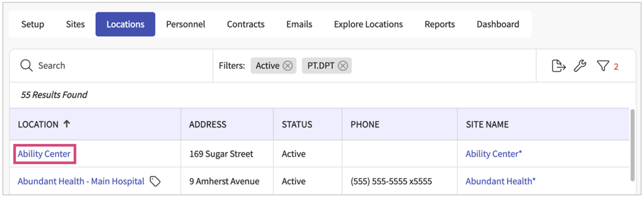Click the search magnifier icon

click(x=26, y=65)
